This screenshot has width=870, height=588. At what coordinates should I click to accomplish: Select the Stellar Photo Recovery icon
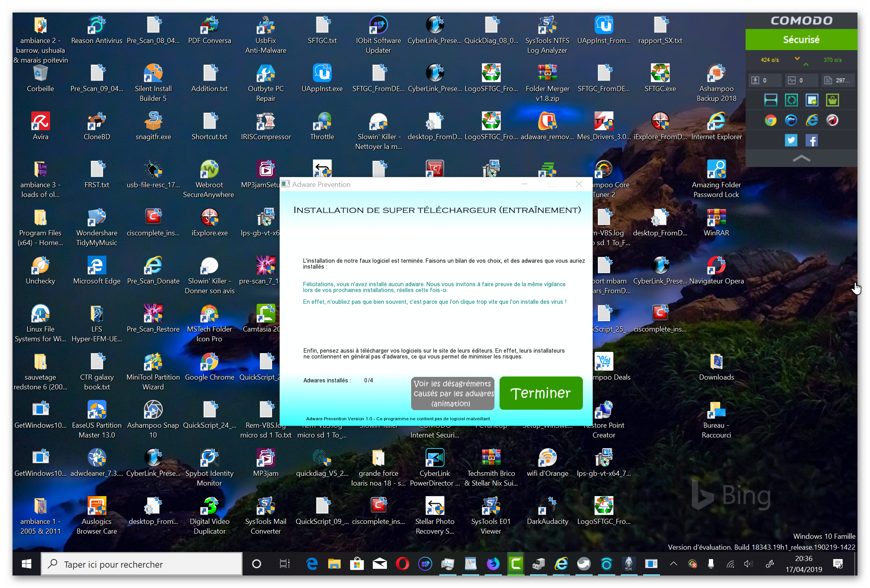(435, 516)
